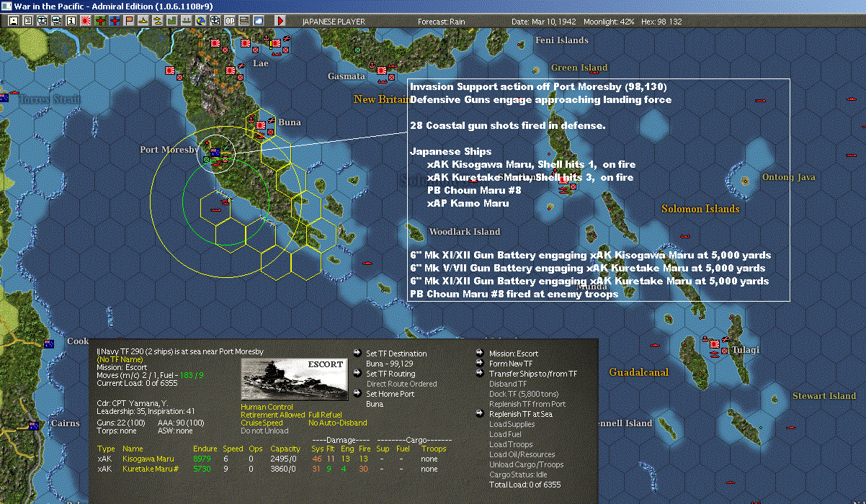Click the Japanese rising sun flag toolbar icon
866x504 pixels.
click(86, 21)
